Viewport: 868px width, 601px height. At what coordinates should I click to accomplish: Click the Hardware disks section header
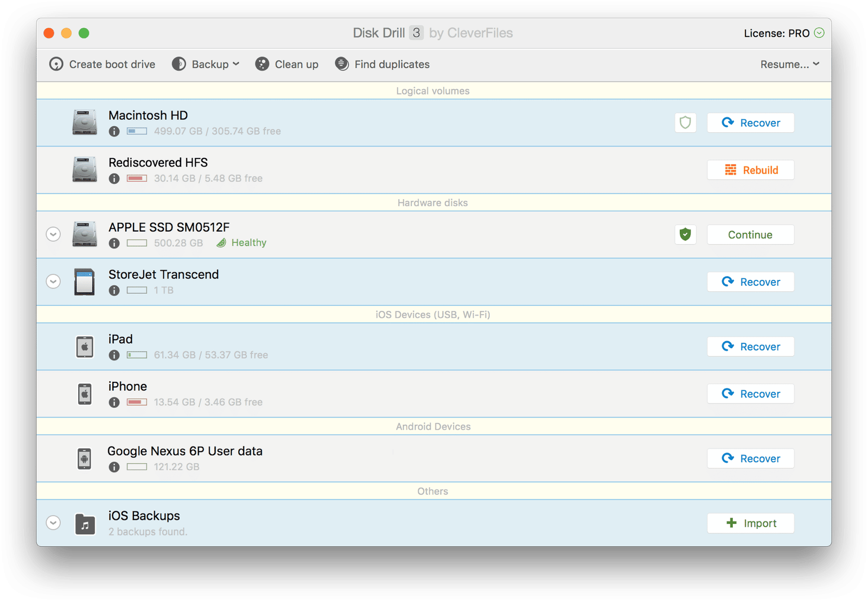pos(433,202)
